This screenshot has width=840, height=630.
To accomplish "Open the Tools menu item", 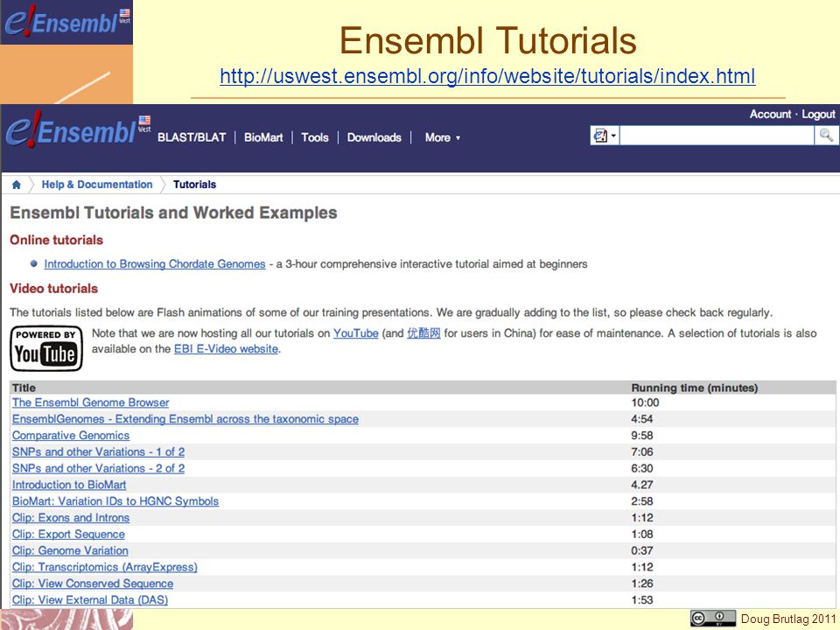I will 314,137.
